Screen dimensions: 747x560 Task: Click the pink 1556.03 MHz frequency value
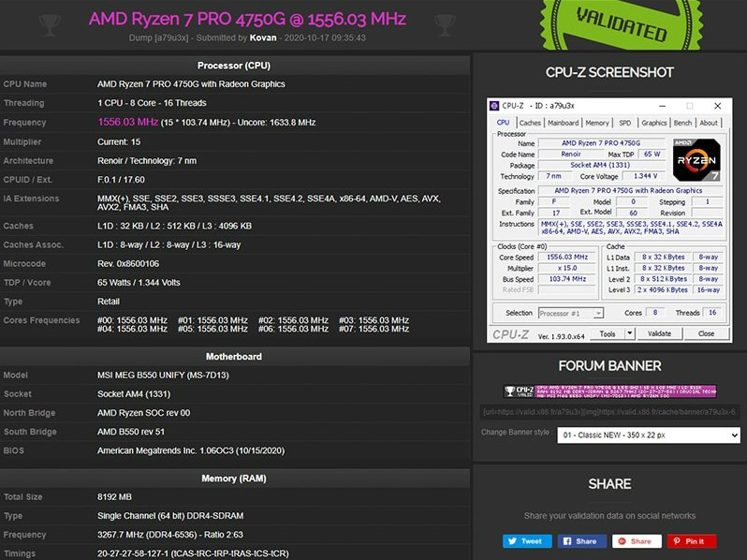point(127,122)
